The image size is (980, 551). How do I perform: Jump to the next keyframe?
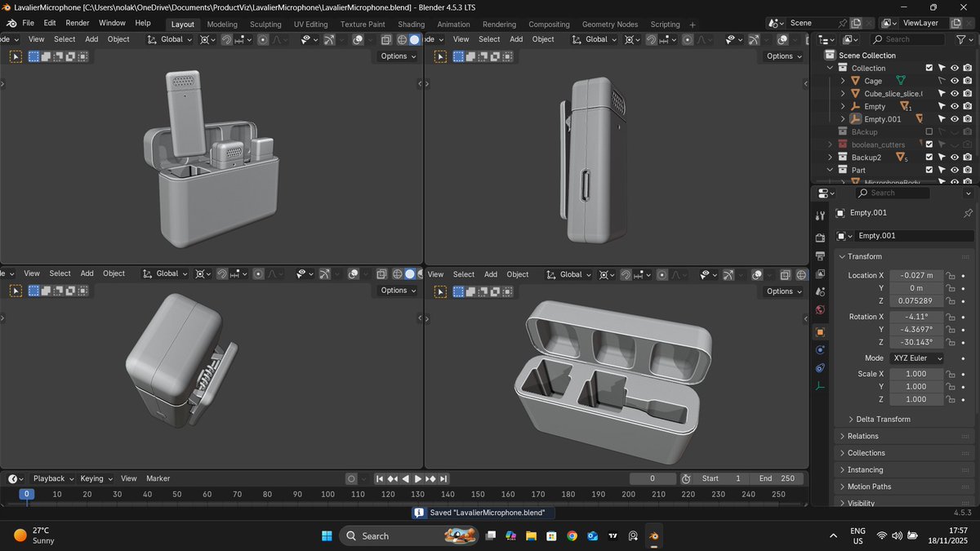point(431,479)
